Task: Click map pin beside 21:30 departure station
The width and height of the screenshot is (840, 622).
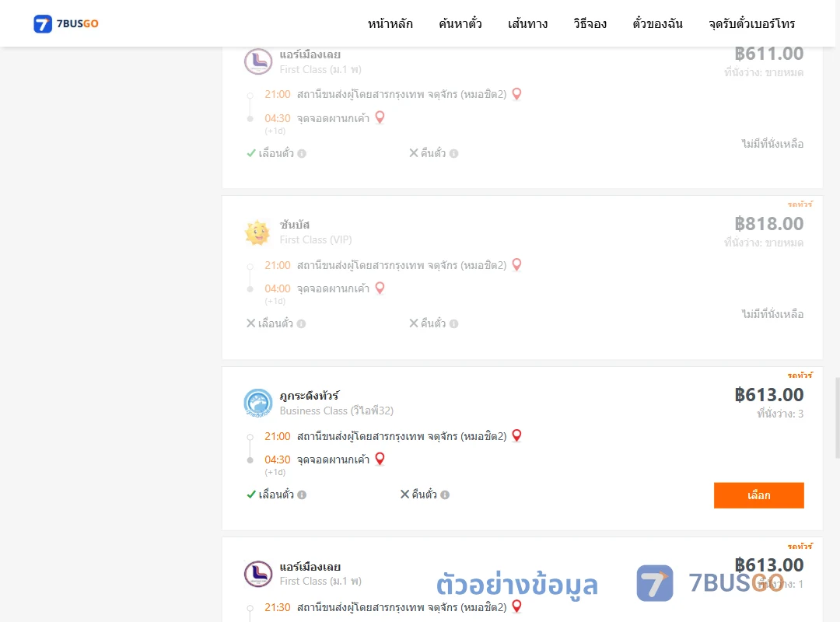Action: coord(516,606)
